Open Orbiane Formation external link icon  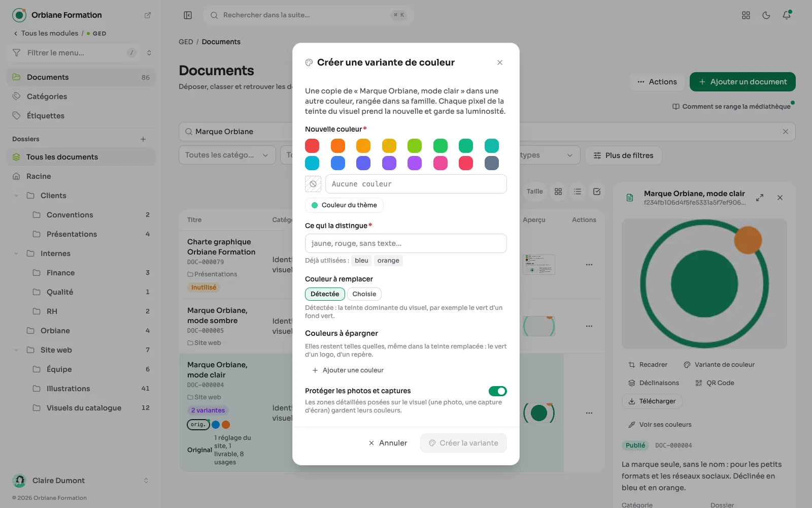(x=148, y=15)
